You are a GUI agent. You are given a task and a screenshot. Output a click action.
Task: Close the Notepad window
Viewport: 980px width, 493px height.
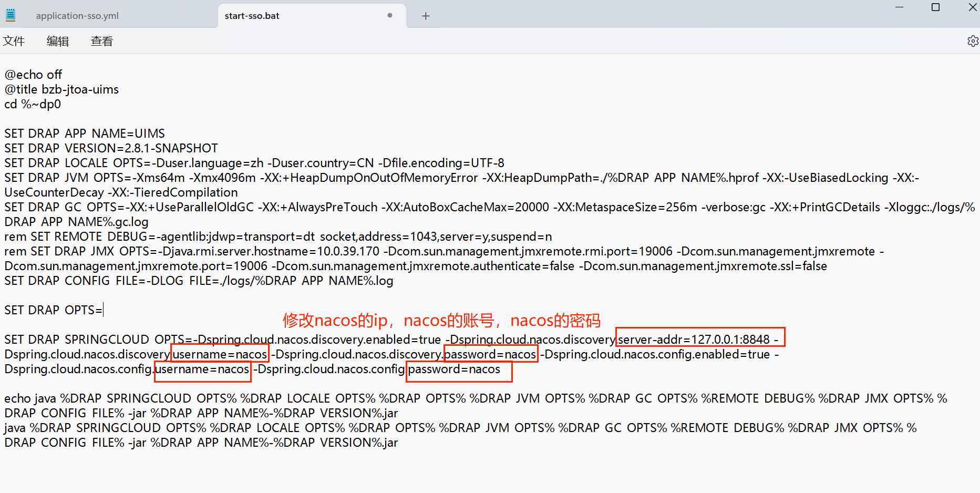[972, 7]
